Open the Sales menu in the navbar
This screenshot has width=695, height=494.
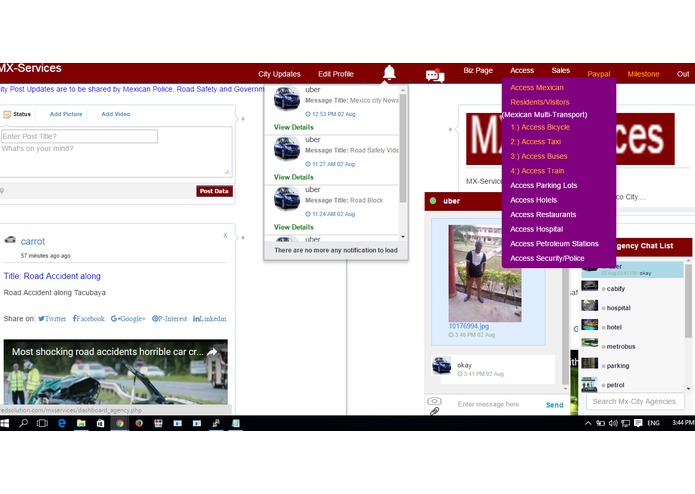click(561, 70)
